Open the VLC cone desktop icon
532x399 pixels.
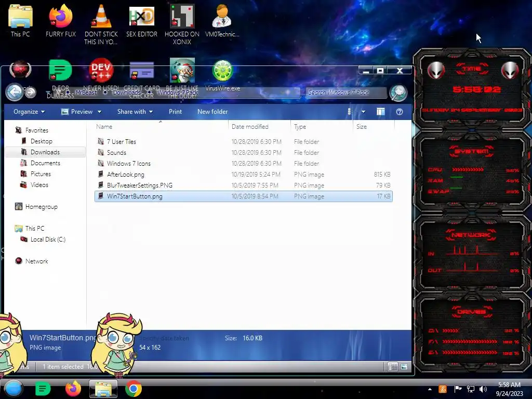tap(101, 24)
